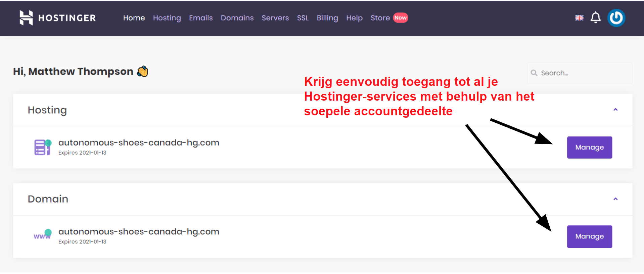Click domain 'Expires 2021-01-13' text
Viewport: 644px width, 274px height.
click(82, 241)
